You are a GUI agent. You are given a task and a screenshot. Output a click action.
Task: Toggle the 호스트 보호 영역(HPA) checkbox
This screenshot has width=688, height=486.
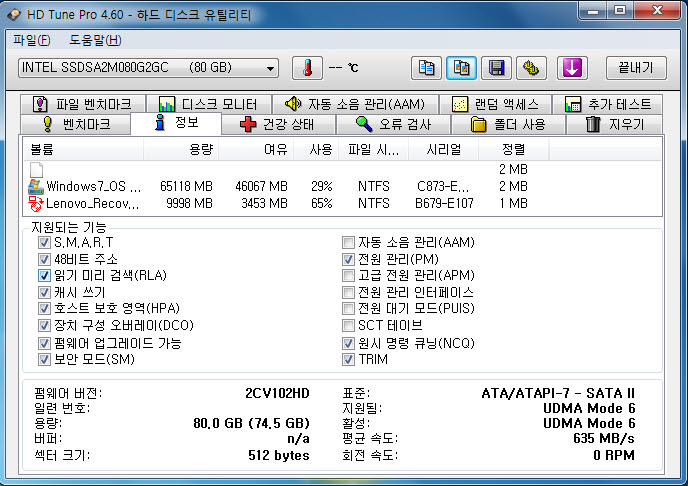coord(43,308)
